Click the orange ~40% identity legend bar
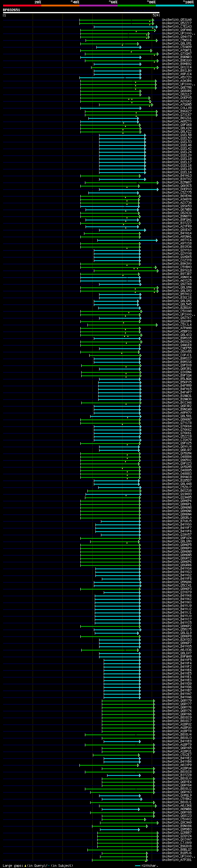 [x=60, y=6]
